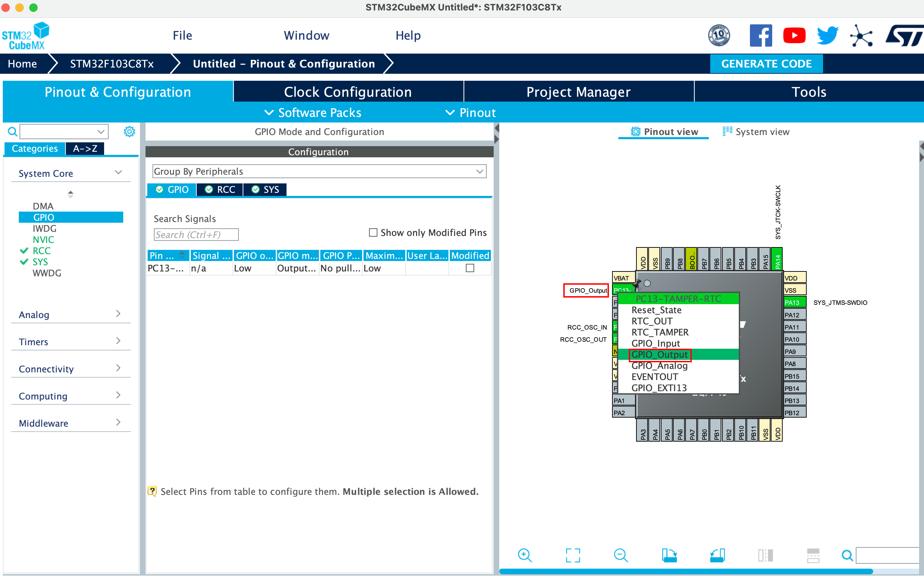The height and width of the screenshot is (577, 924).
Task: Select RCC in System Core list
Action: (41, 251)
